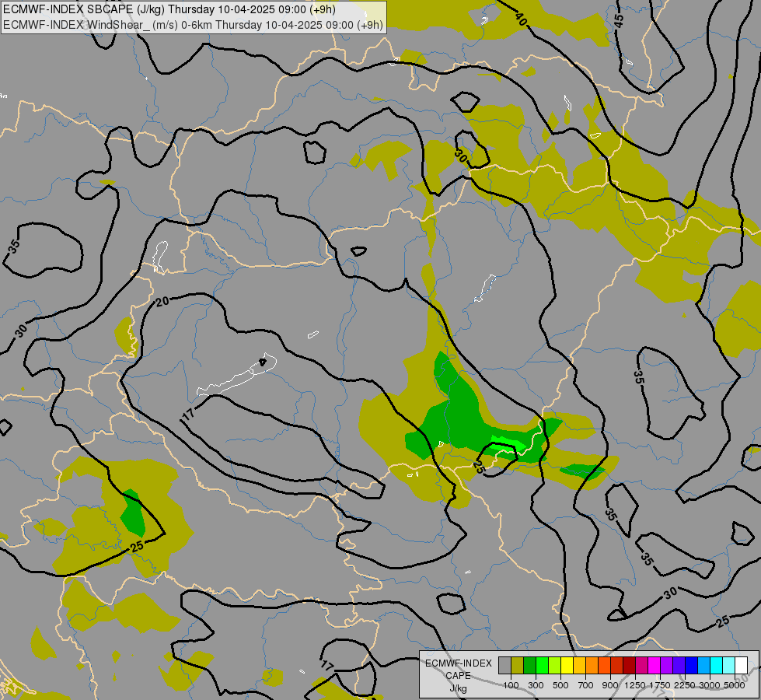Click the dark red legend swatch
This screenshot has height=700, width=761.
629,666
